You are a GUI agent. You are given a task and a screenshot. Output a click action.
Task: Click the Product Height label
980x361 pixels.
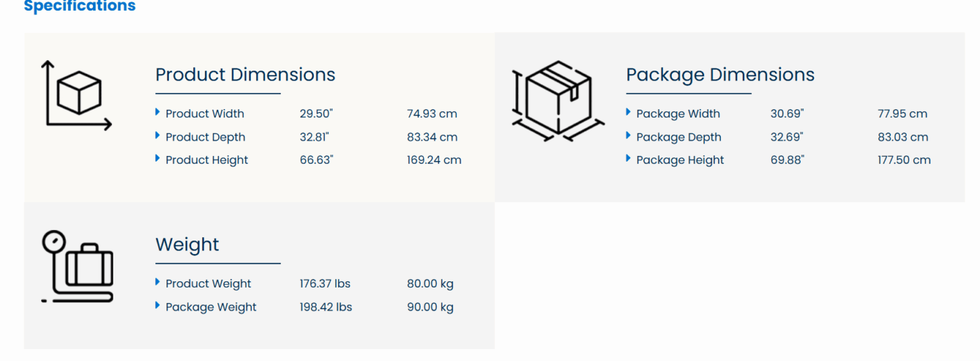206,160
